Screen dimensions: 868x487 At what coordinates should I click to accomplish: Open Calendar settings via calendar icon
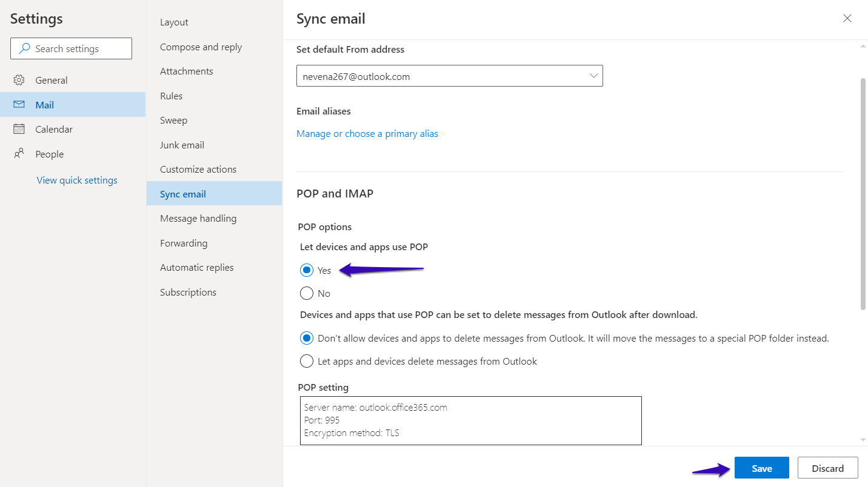pos(19,128)
